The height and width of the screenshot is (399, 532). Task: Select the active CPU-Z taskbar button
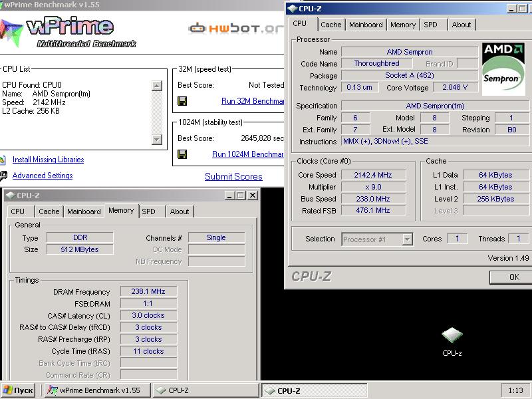pos(314,390)
